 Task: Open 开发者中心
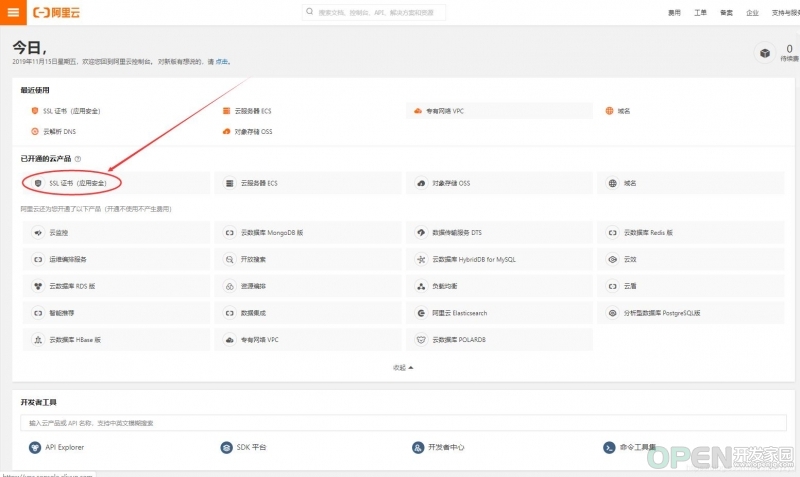438,447
